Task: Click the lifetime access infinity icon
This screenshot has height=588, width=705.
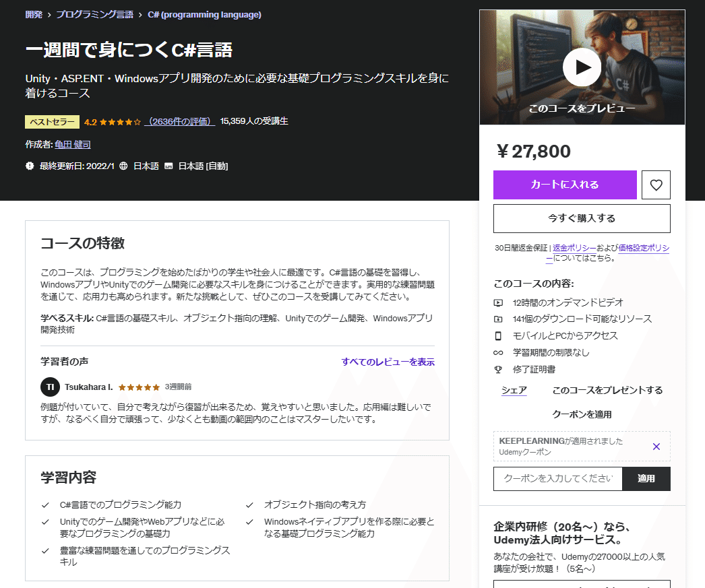Action: [x=499, y=352]
